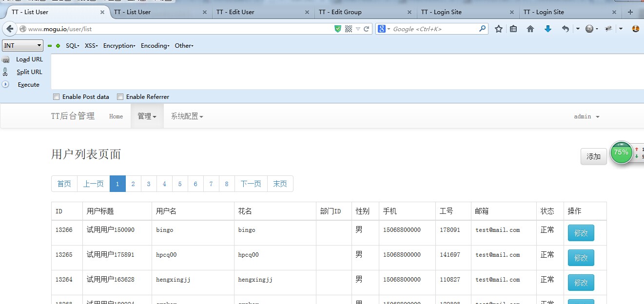644x304 pixels.
Task: Open the bookmarks list icon
Action: pyautogui.click(x=513, y=29)
